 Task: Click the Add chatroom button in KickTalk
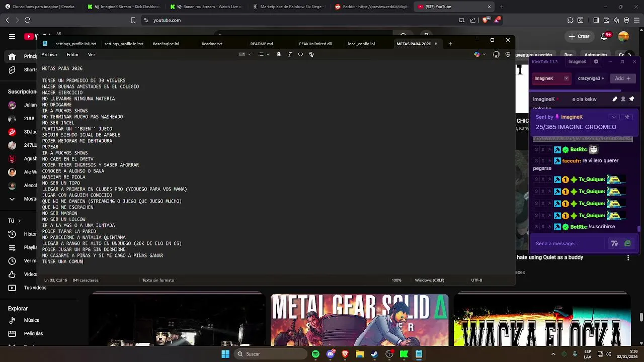click(x=622, y=78)
